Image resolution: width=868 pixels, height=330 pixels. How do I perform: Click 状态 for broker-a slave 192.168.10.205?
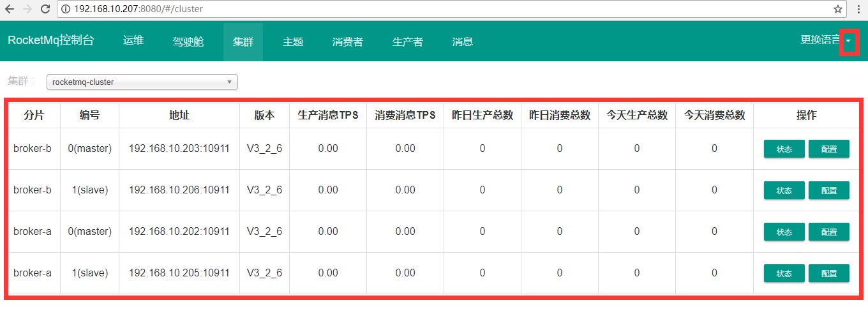click(x=784, y=273)
